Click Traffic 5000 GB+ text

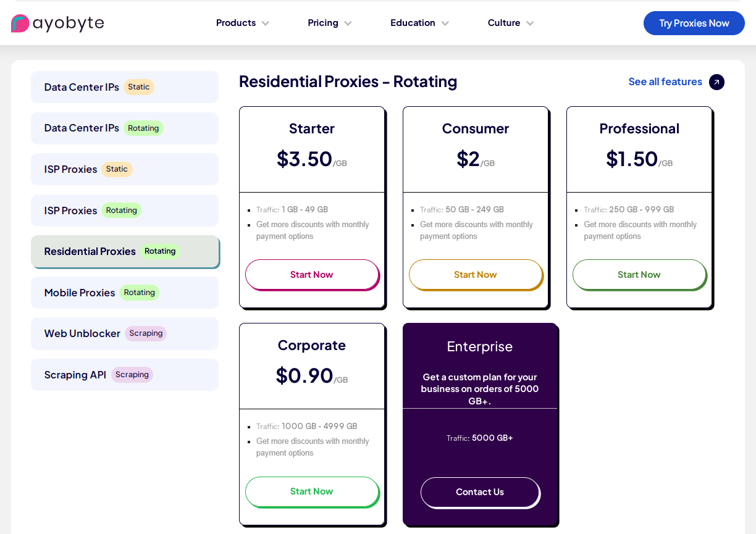480,438
